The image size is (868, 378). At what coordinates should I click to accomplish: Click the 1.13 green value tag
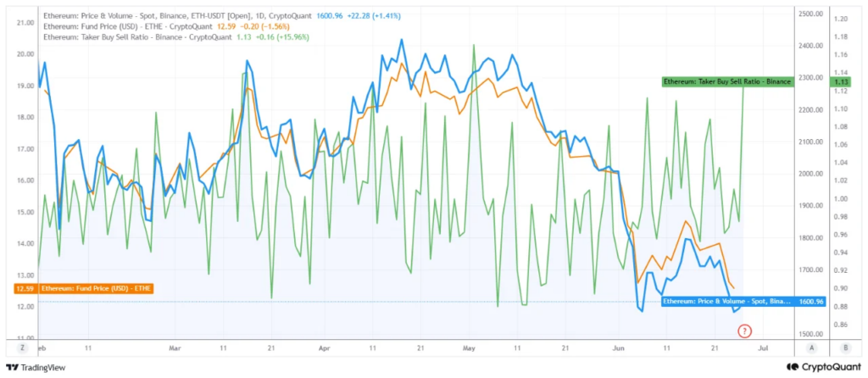click(841, 82)
